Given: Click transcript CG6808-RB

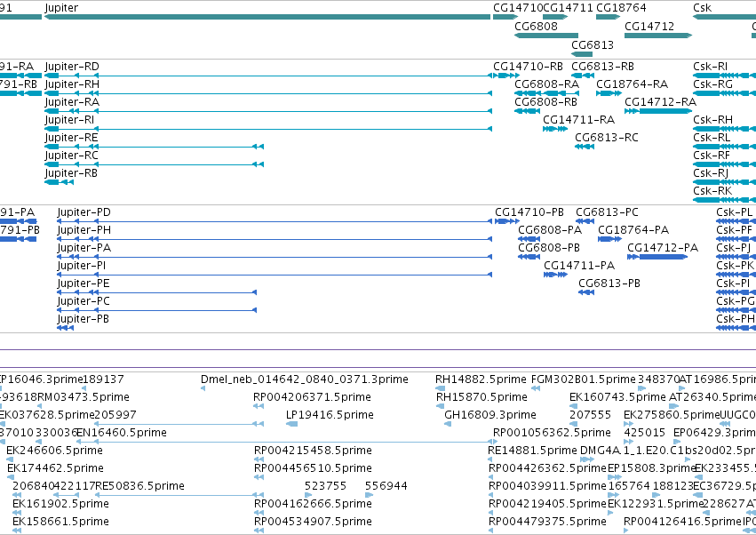Looking at the screenshot, I should pyautogui.click(x=527, y=111).
